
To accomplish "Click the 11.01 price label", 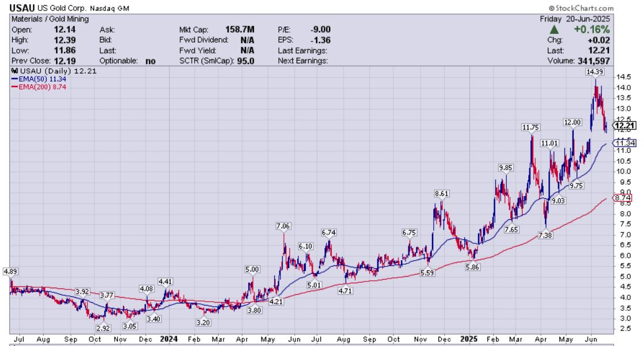I will (x=549, y=144).
